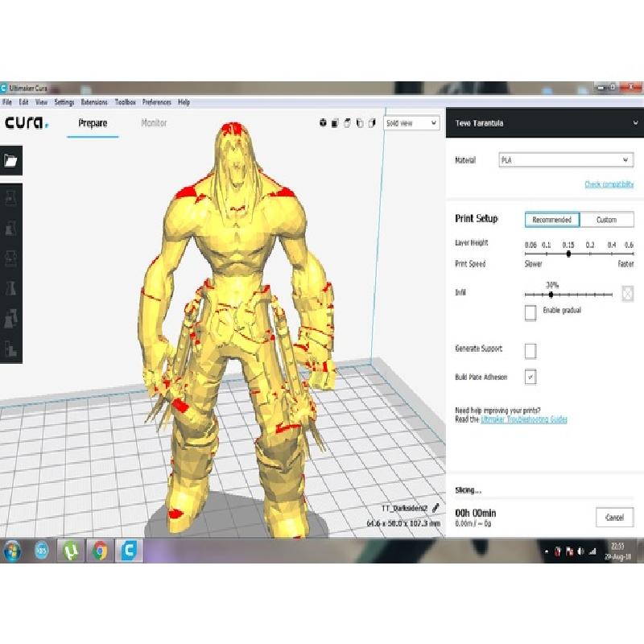Open the network status tray icon
Image resolution: width=644 pixels, height=644 pixels.
point(592,551)
